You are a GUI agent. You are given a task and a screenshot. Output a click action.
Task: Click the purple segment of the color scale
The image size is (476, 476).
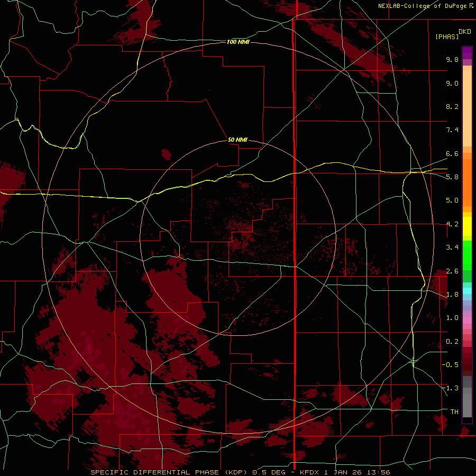click(467, 53)
